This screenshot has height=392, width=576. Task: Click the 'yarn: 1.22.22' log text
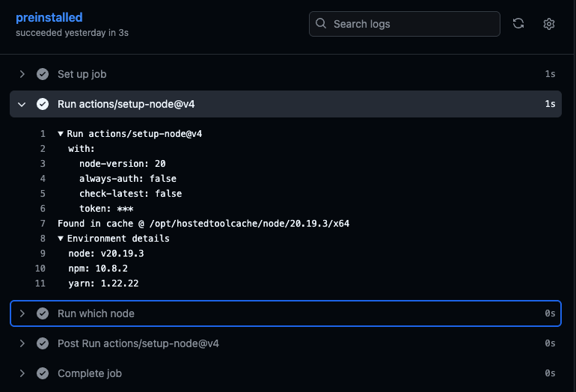pos(103,284)
